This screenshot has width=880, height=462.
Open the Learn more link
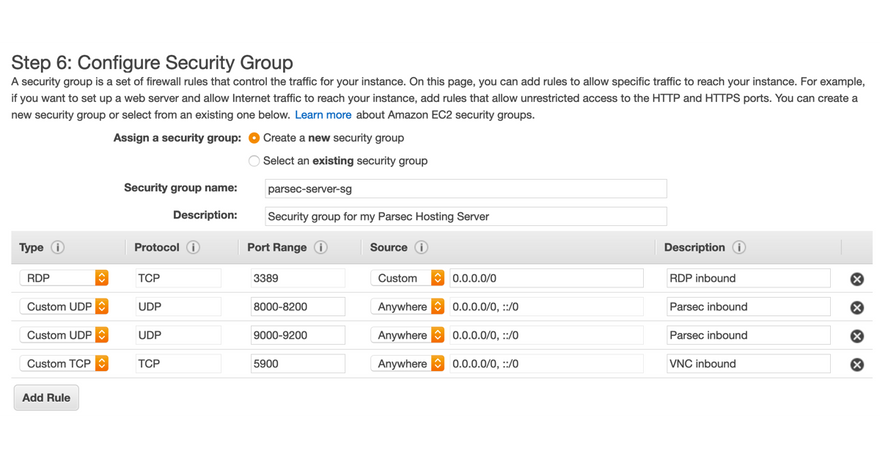pyautogui.click(x=323, y=115)
